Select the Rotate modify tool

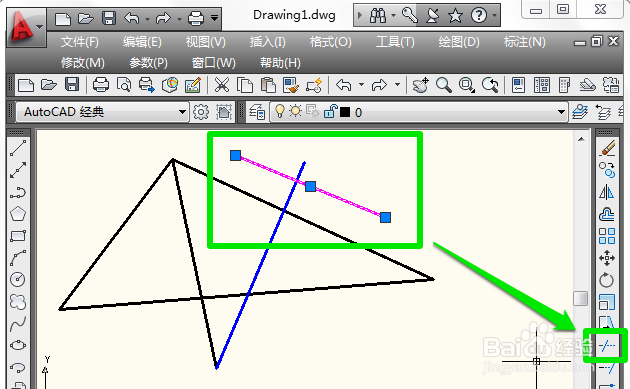pyautogui.click(x=607, y=280)
